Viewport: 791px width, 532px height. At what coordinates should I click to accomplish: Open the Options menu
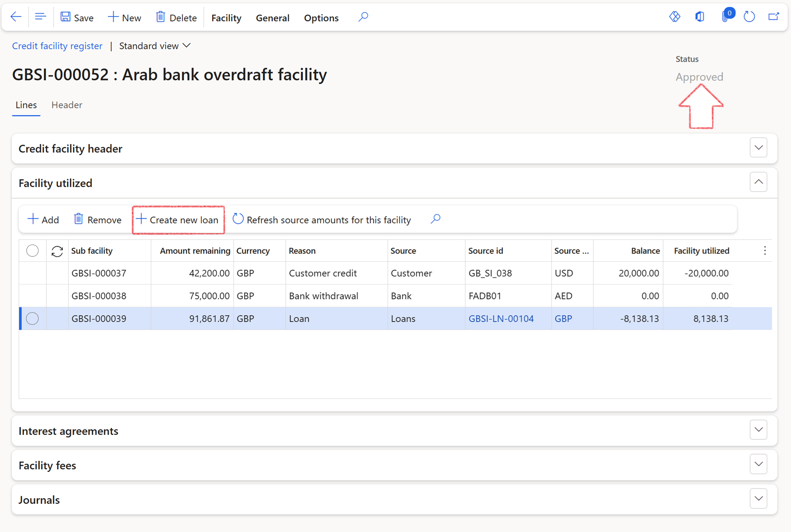[x=321, y=17]
